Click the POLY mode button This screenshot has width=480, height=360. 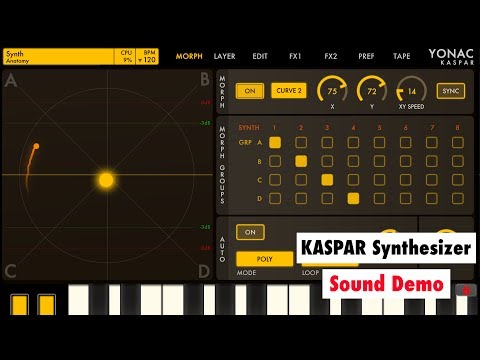(x=264, y=259)
